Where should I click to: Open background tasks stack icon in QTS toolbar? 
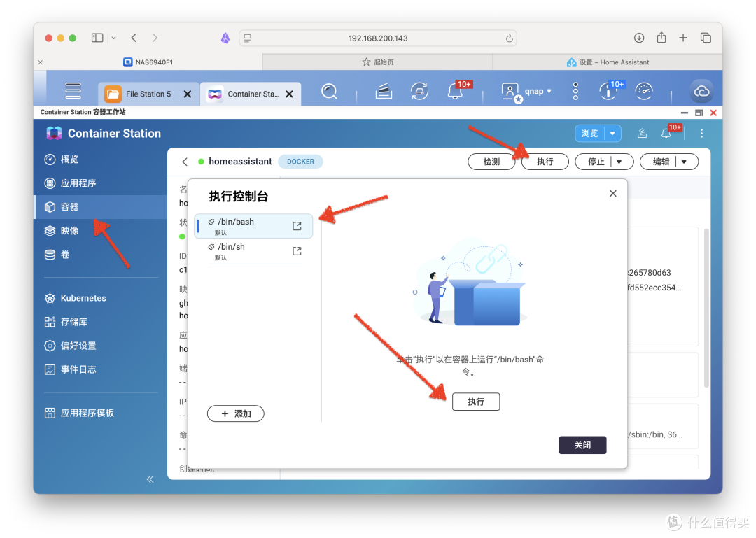(384, 91)
